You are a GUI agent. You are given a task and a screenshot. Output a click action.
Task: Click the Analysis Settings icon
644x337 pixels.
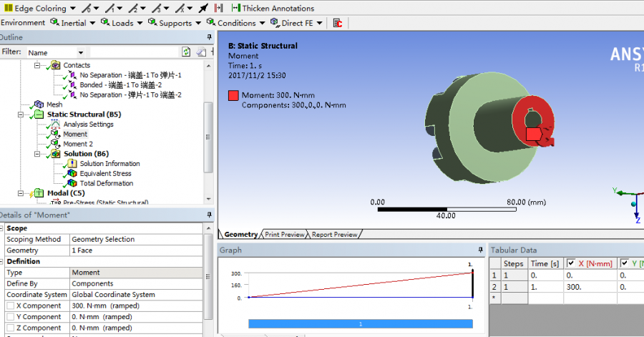tap(55, 124)
